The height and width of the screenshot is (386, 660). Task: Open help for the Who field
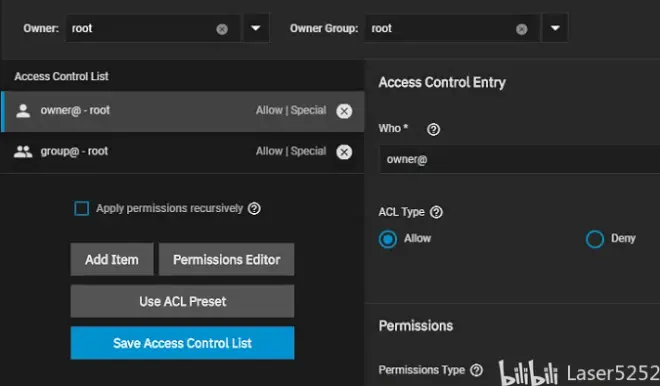coord(433,129)
